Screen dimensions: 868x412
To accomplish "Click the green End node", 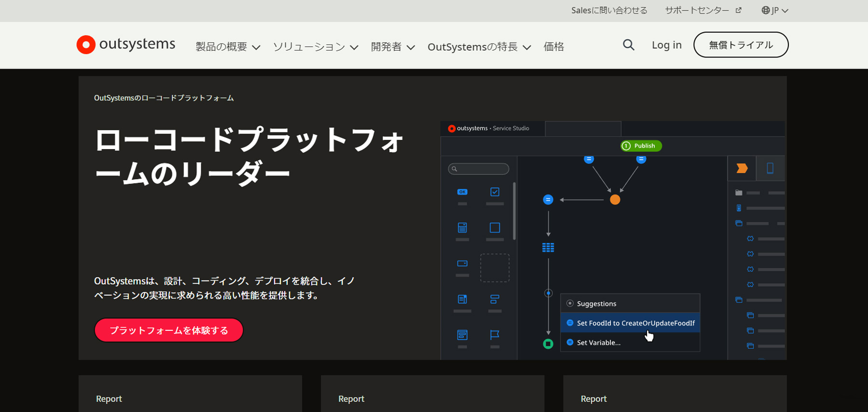I will pos(548,344).
